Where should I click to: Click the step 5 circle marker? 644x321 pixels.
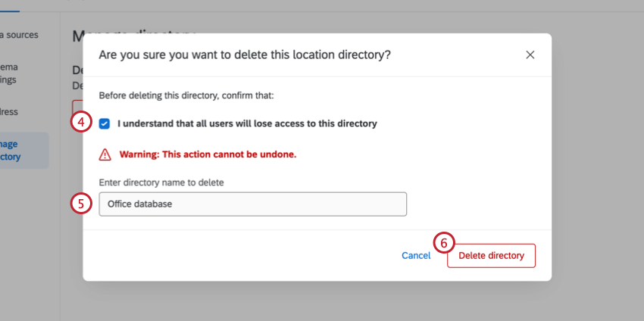point(82,204)
